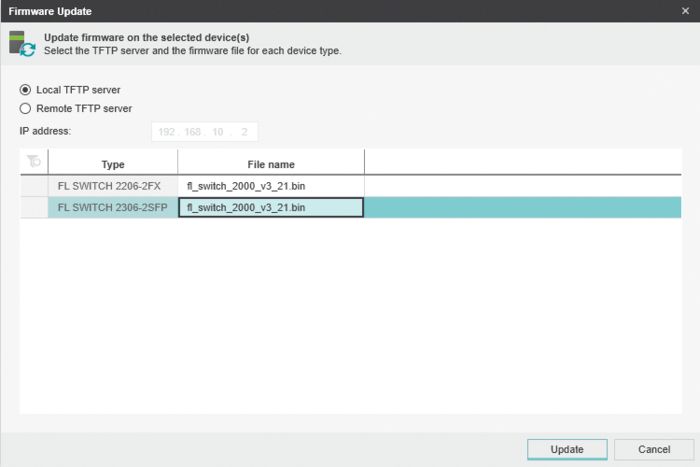Click the File name column header
The height and width of the screenshot is (467, 700).
click(271, 164)
